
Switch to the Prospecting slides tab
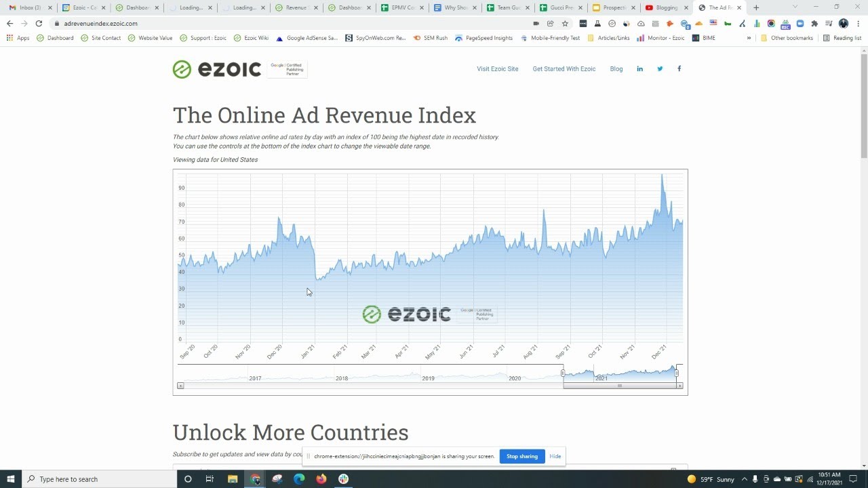coord(613,7)
